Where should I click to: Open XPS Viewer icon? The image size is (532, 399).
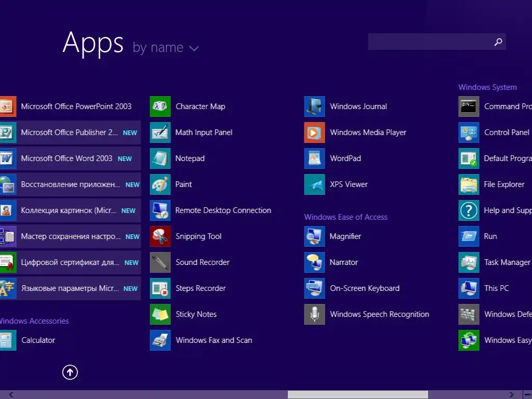pyautogui.click(x=314, y=184)
